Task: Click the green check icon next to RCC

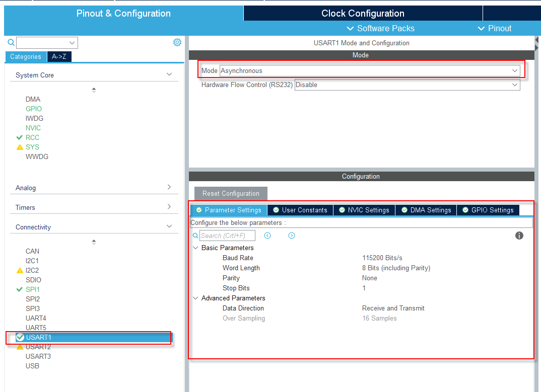Action: point(19,137)
